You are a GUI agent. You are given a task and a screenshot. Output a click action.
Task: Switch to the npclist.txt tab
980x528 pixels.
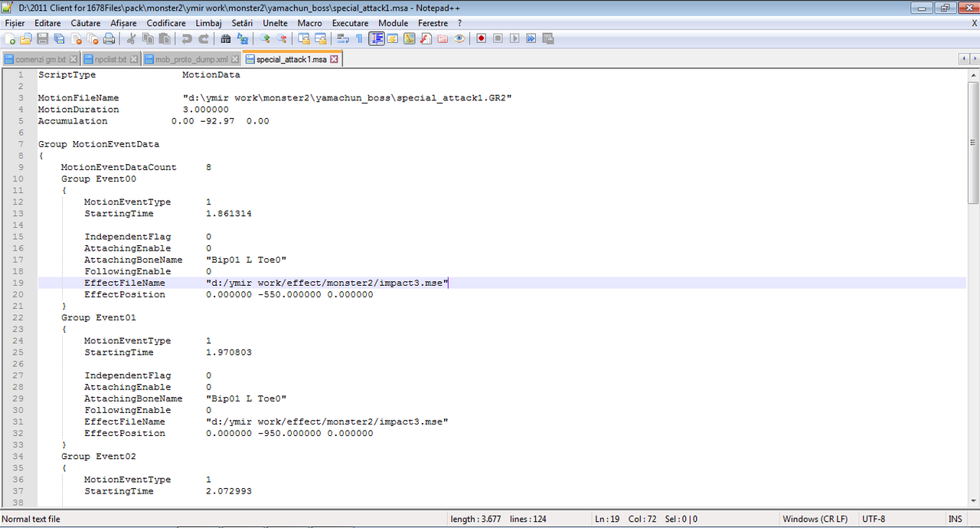[111, 59]
